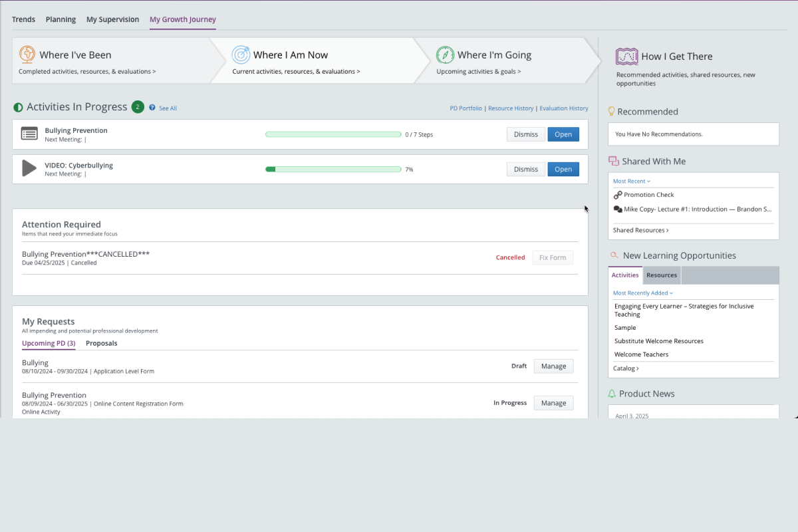Click the In Progress status label
Image resolution: width=798 pixels, height=532 pixels.
(x=510, y=402)
